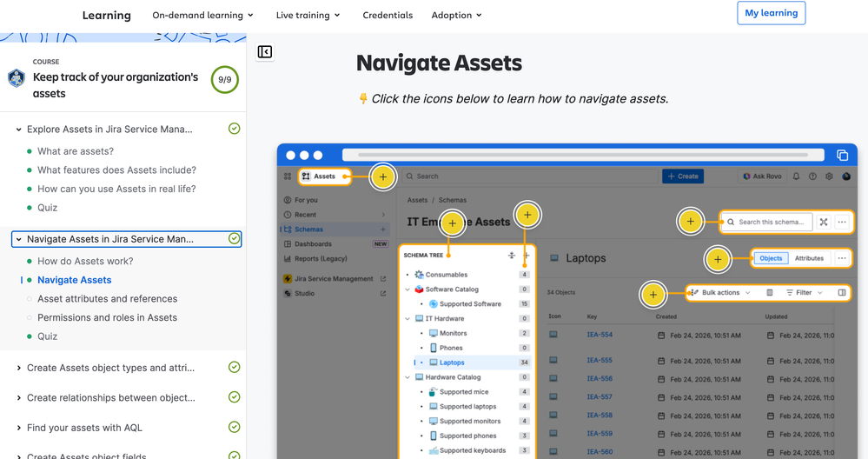
Task: Open lesson What are assets?
Action: [x=76, y=151]
